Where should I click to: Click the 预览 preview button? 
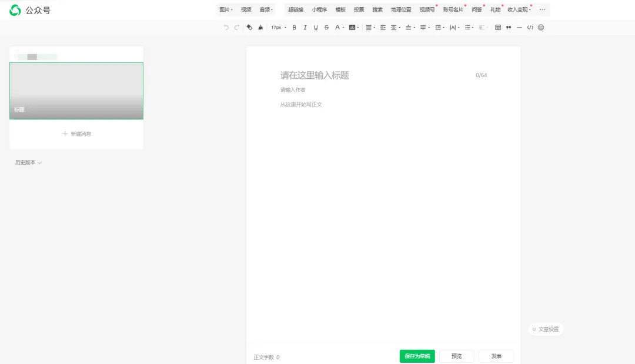(x=457, y=356)
